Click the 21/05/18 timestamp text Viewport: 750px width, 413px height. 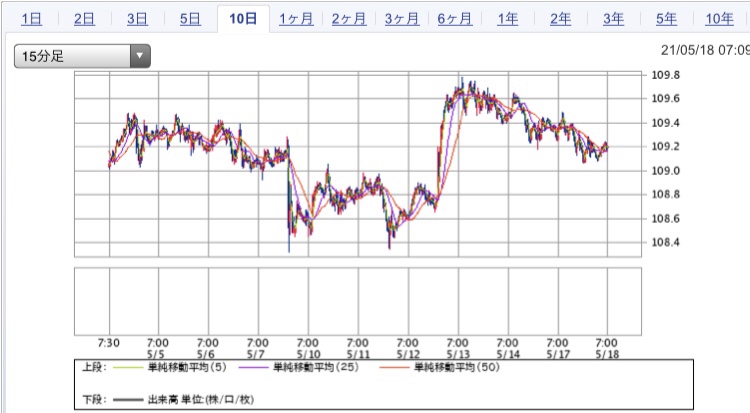tap(705, 50)
